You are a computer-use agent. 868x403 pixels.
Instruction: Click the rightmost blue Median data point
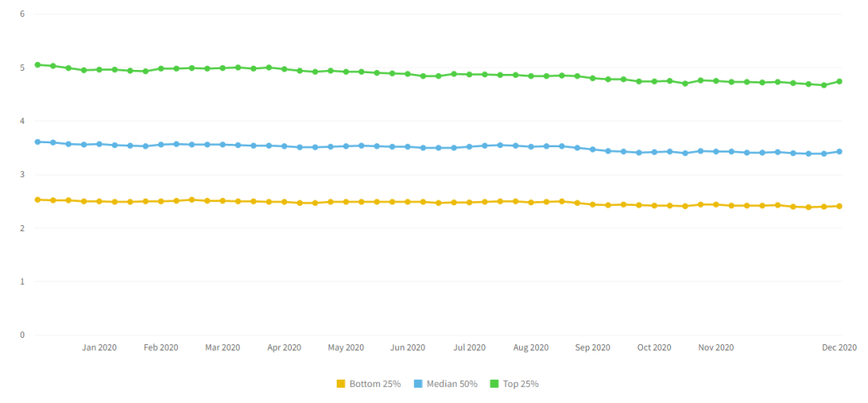(x=839, y=151)
